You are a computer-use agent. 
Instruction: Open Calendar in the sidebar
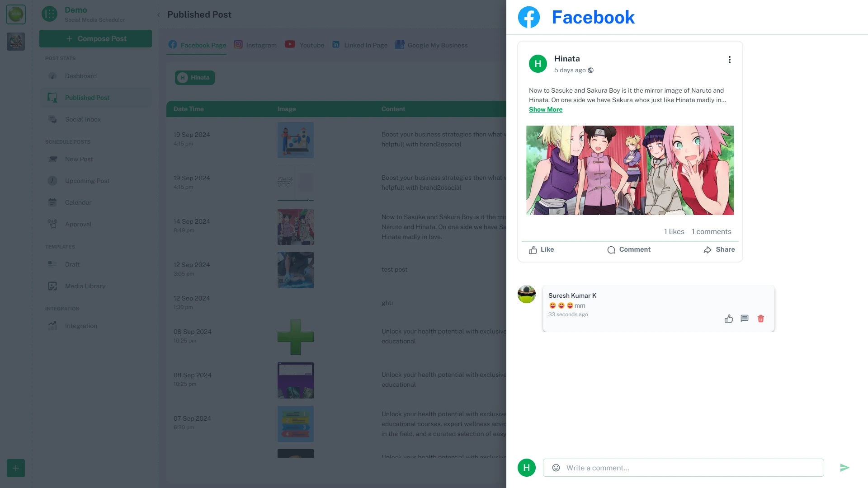click(95, 202)
